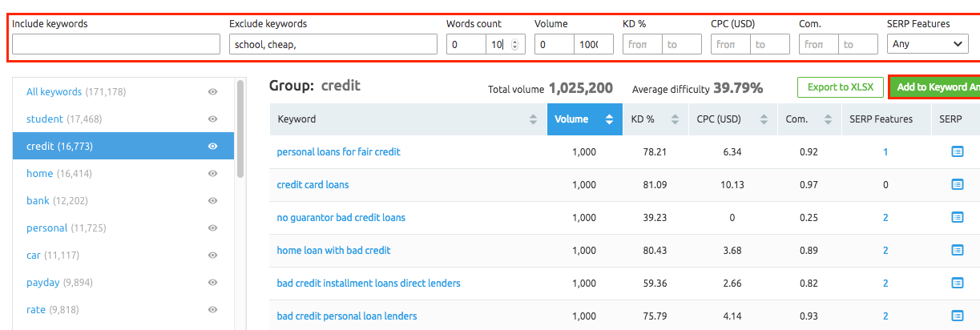This screenshot has width=980, height=330.
Task: Toggle eye icon for student group
Action: (x=213, y=119)
